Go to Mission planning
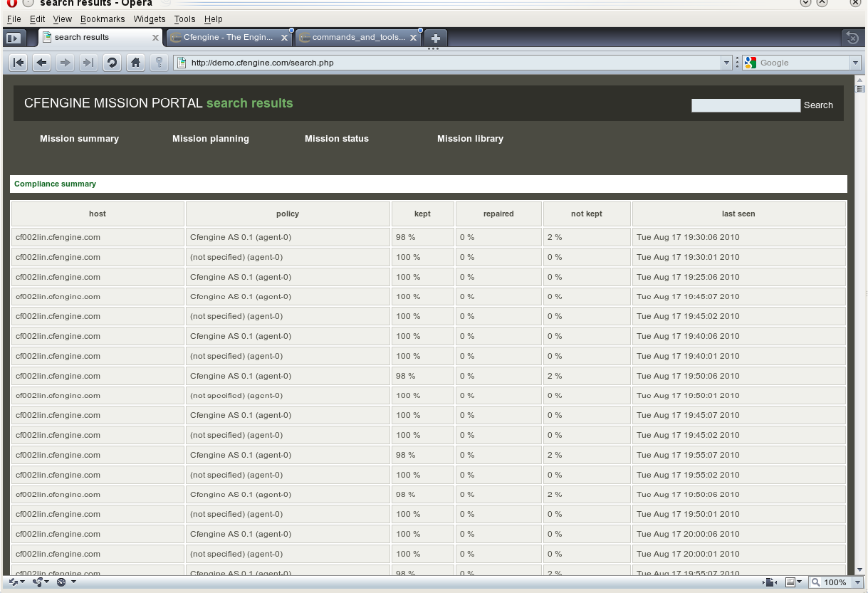This screenshot has height=593, width=868. (211, 139)
